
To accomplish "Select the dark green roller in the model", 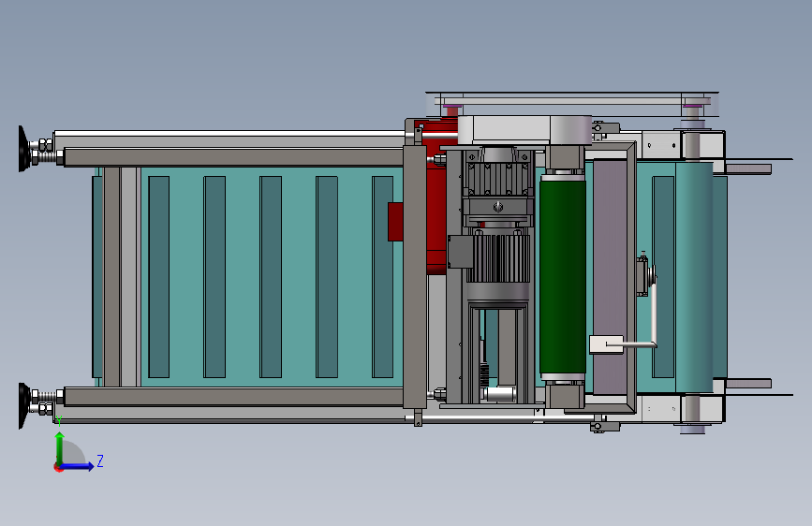I will pos(562,277).
